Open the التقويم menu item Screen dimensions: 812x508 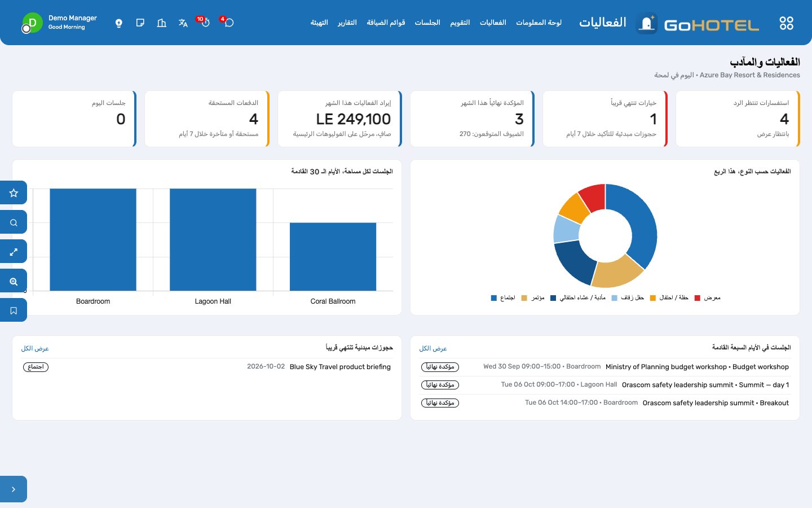pyautogui.click(x=460, y=23)
